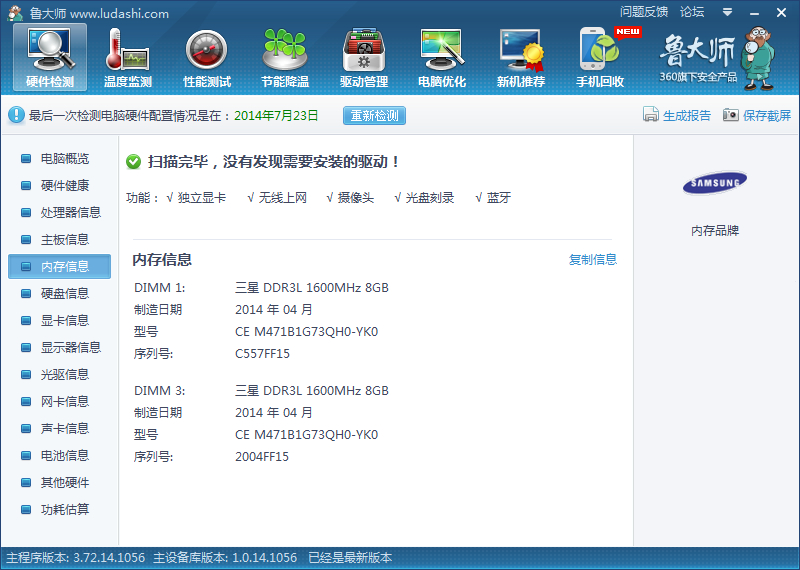This screenshot has height=570, width=800.
Task: Click the 摄像头 feature label
Action: 356,198
